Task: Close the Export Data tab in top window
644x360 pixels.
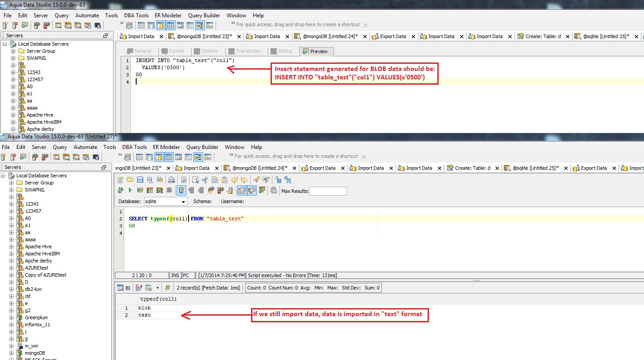Action: [413, 37]
